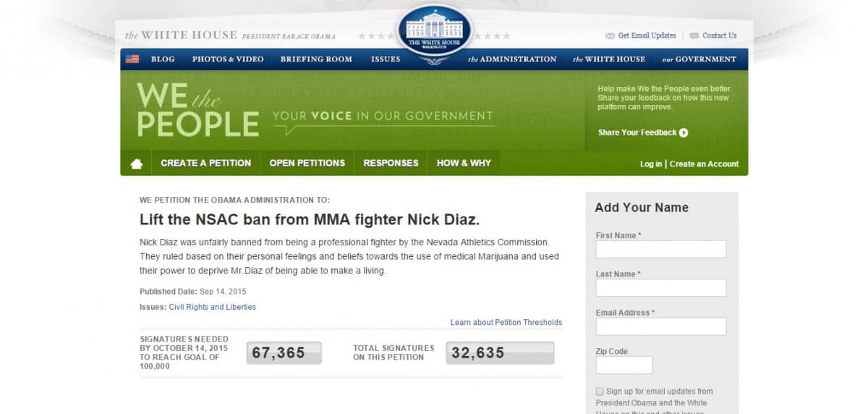Open the Open Petitions tab
This screenshot has width=868, height=414.
(307, 163)
